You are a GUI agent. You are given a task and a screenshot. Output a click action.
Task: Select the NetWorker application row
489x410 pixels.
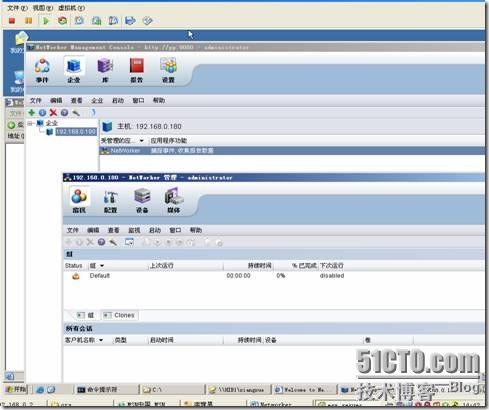coord(292,151)
